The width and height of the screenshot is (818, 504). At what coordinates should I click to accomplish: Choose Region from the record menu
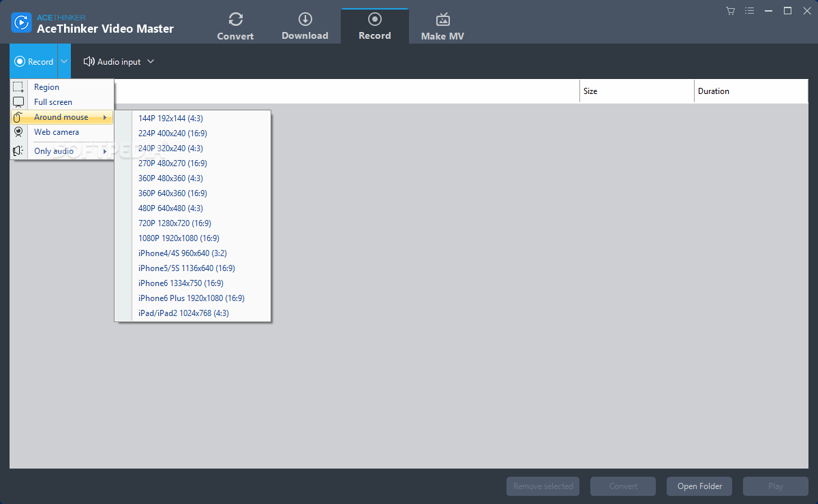pos(62,87)
